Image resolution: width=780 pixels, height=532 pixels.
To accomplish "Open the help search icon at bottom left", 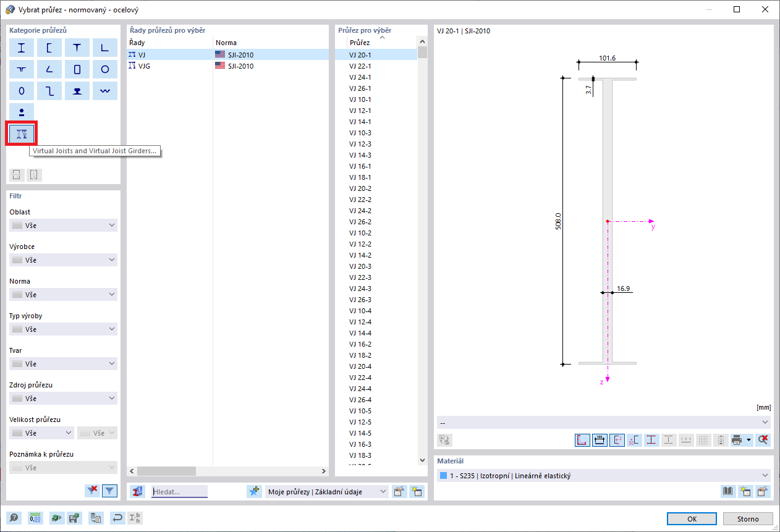I will (14, 518).
